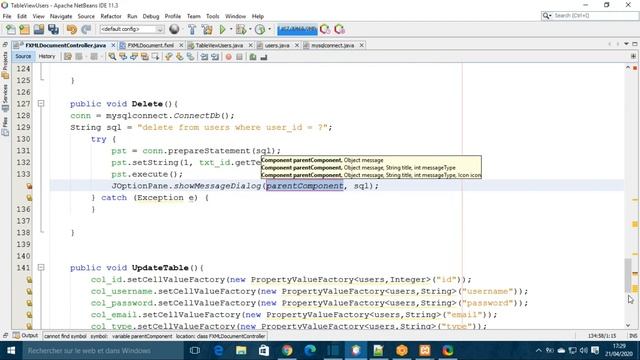Image resolution: width=640 pixels, height=360 pixels.
Task: Click the New Project toolbar icon
Action: pyautogui.click(x=24, y=29)
